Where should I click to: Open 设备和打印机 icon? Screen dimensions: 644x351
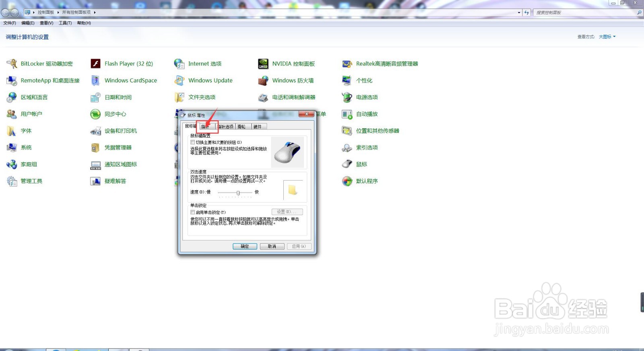95,131
